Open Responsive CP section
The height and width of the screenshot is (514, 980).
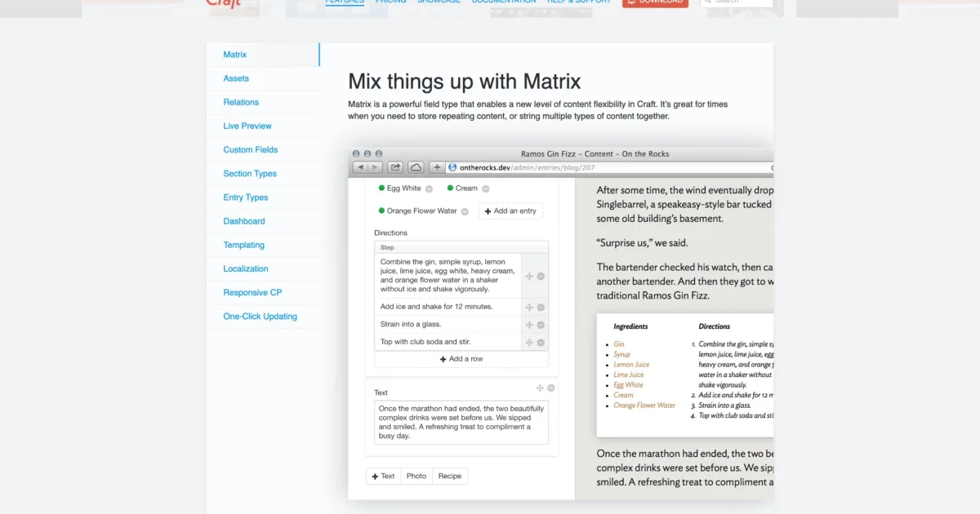262,292
